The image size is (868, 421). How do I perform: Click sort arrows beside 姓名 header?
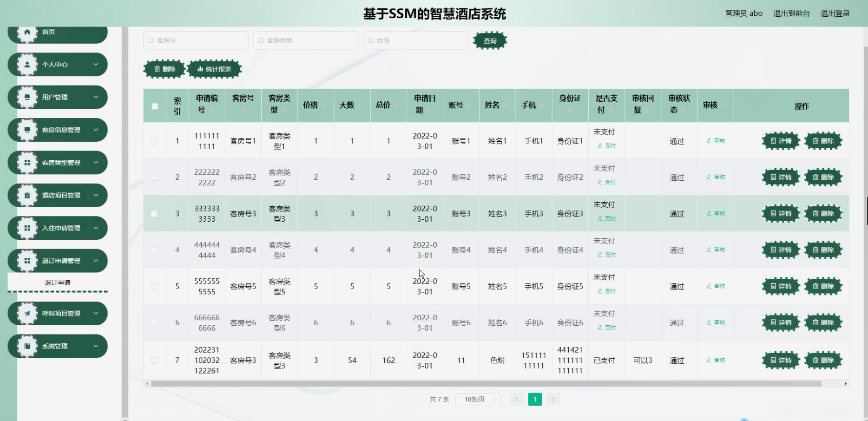(x=505, y=106)
